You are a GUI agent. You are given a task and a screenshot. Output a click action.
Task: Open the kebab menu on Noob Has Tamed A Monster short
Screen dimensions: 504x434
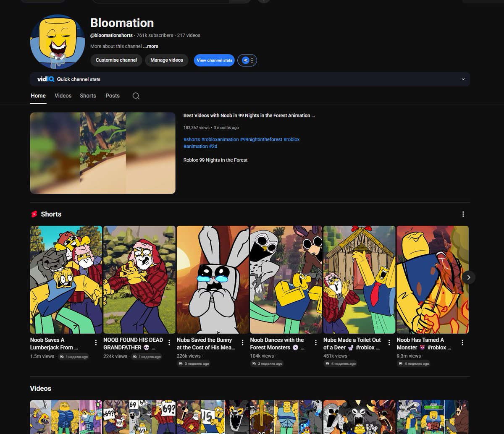462,342
